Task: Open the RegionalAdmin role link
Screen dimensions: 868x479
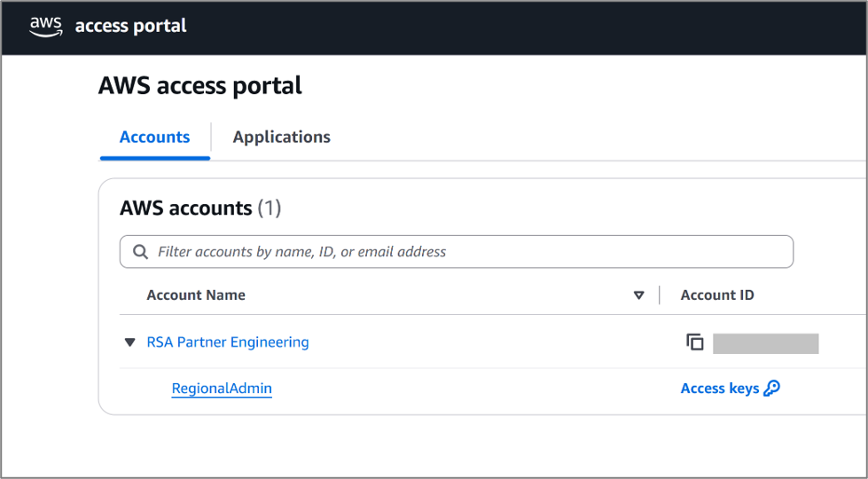Action: click(222, 389)
